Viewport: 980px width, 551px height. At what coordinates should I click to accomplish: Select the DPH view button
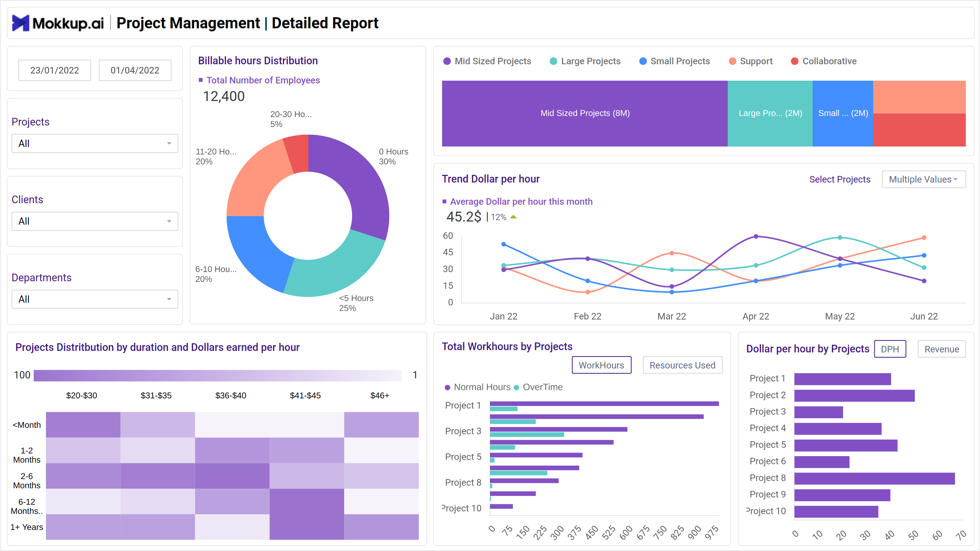tap(890, 349)
